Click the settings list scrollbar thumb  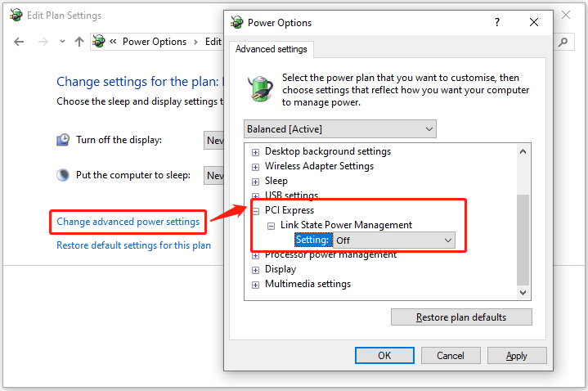pyautogui.click(x=523, y=240)
